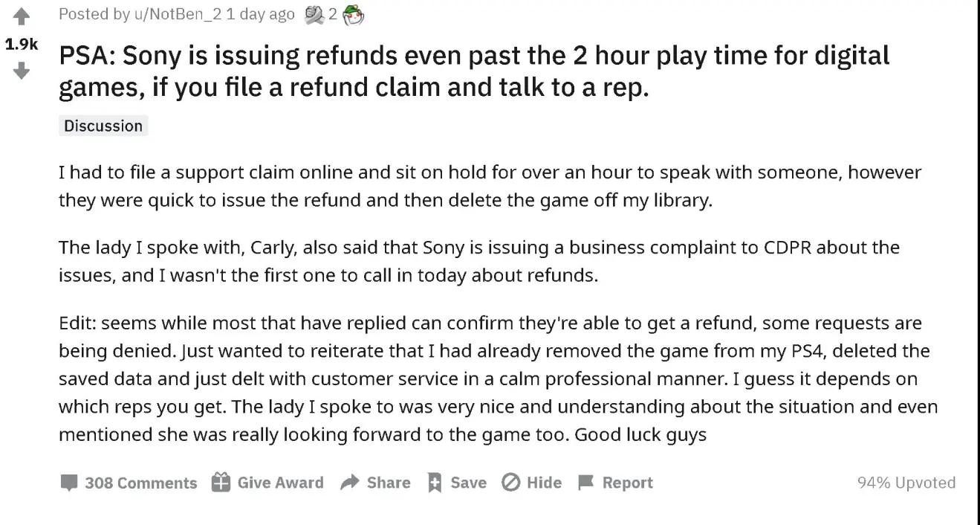Share this post

click(375, 483)
